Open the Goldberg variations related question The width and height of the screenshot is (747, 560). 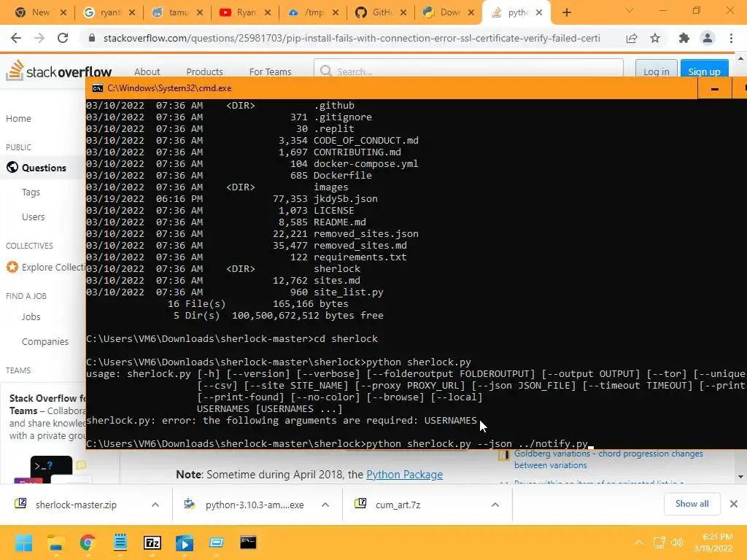point(608,459)
